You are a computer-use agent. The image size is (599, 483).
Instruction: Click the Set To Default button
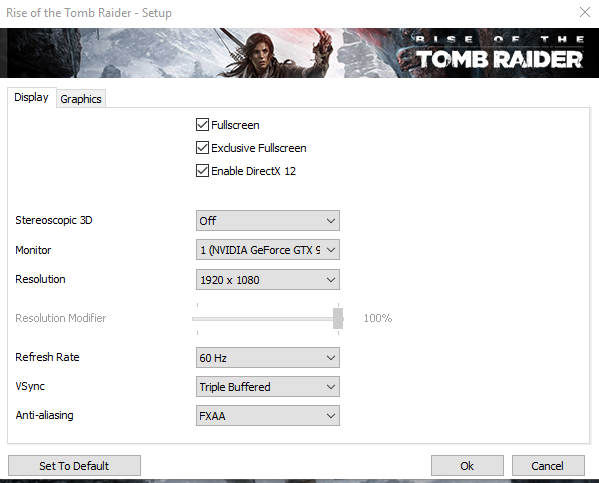pos(74,466)
